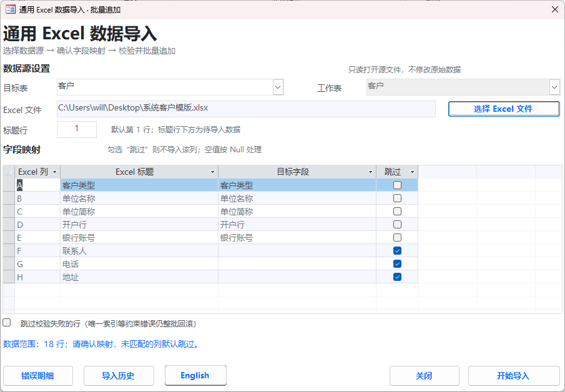
Task: Expand the 工作表 dropdown arrow
Action: coord(554,87)
